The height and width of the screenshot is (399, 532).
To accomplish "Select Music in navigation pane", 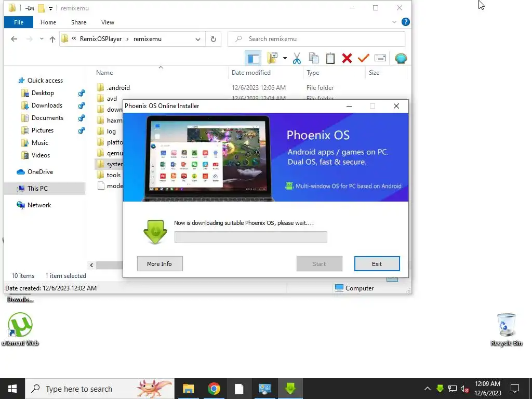I will pyautogui.click(x=39, y=143).
